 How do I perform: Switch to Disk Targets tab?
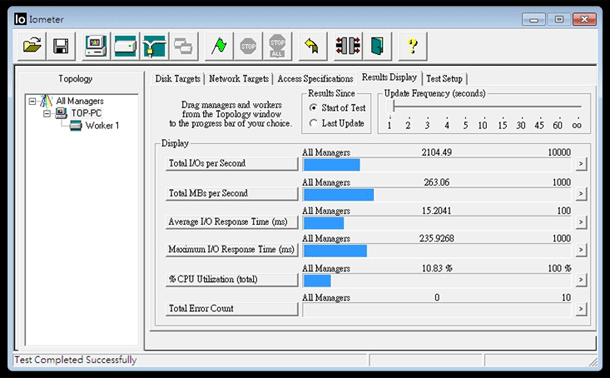point(178,79)
